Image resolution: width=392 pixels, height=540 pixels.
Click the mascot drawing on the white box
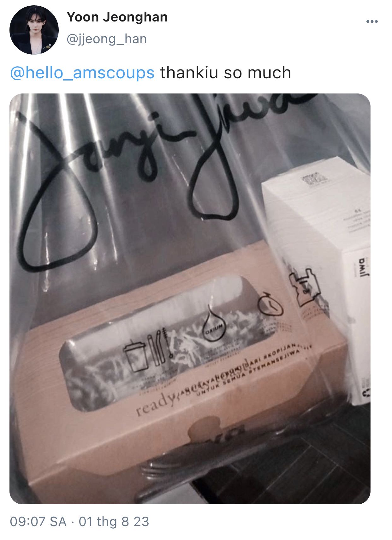click(305, 287)
